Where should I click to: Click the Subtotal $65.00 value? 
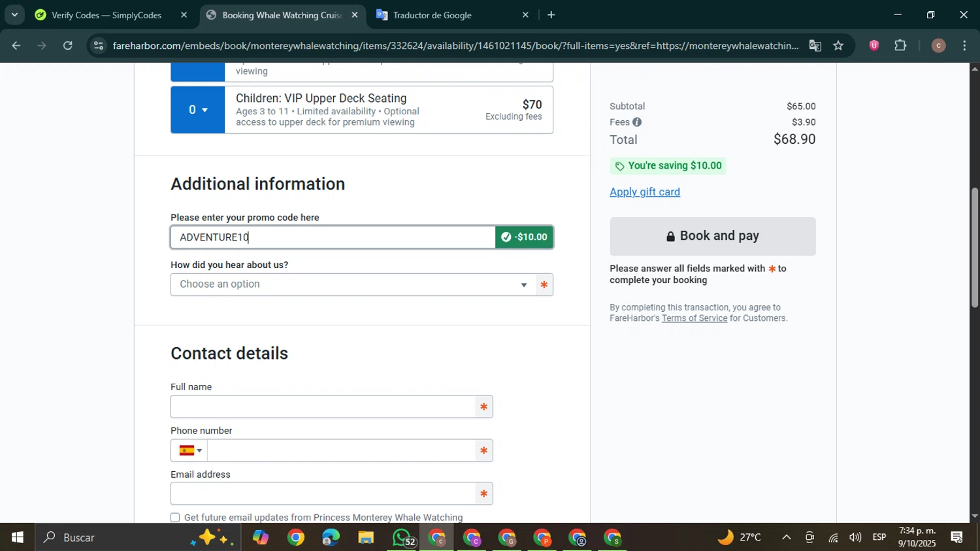click(801, 107)
